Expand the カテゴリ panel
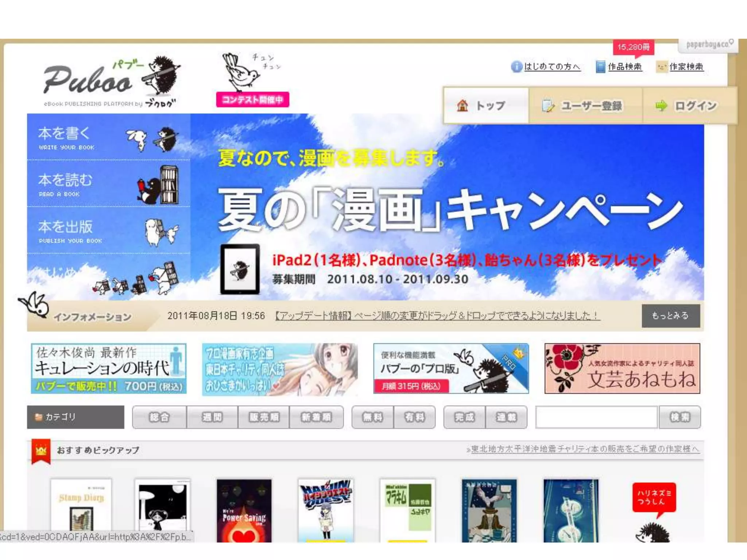This screenshot has height=560, width=747. coord(76,417)
